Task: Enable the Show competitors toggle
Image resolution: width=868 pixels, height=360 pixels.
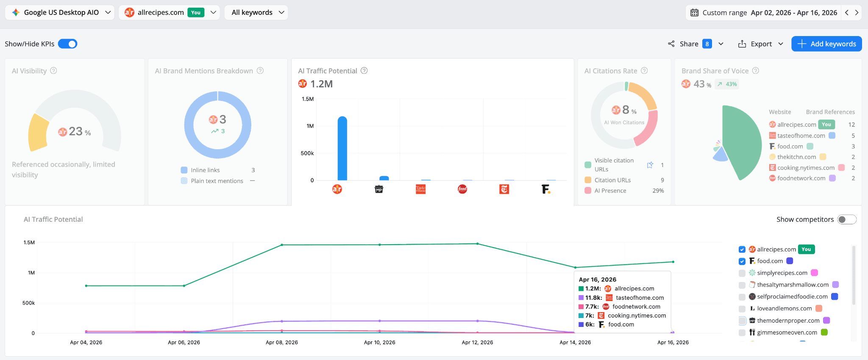Action: tap(847, 219)
